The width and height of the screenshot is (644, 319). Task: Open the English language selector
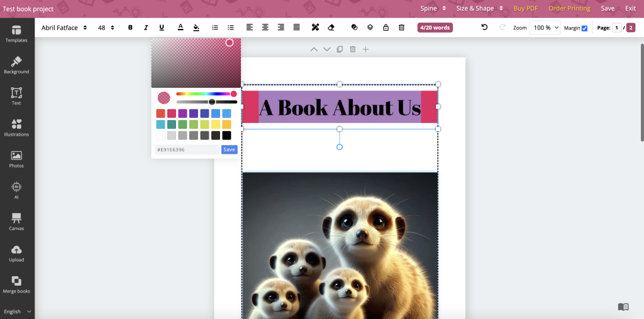[17, 311]
